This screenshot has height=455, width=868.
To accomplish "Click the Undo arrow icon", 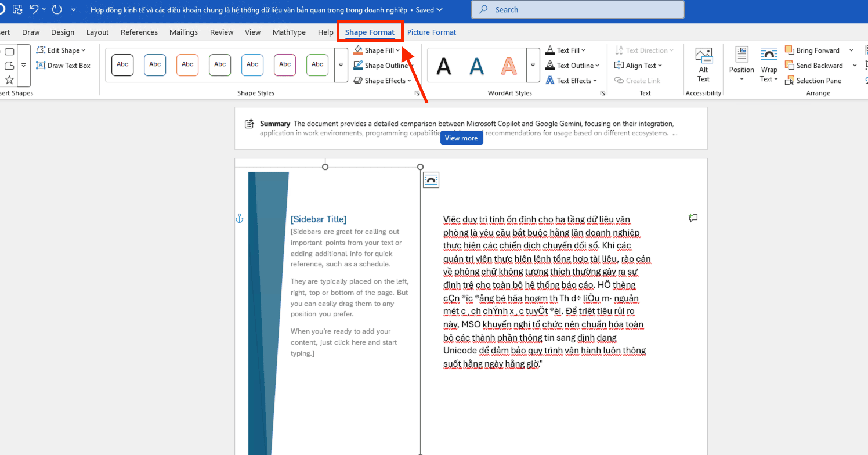I will pyautogui.click(x=34, y=9).
